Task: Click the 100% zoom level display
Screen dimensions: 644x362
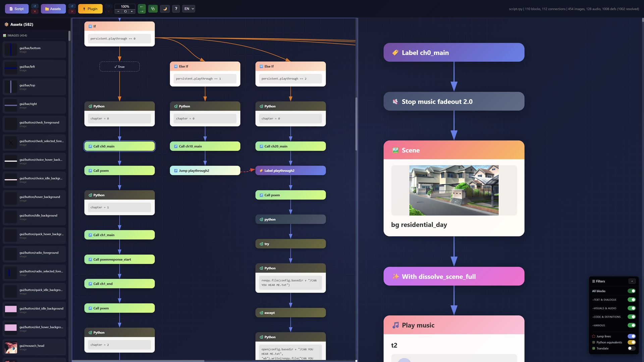Action: [x=125, y=6]
